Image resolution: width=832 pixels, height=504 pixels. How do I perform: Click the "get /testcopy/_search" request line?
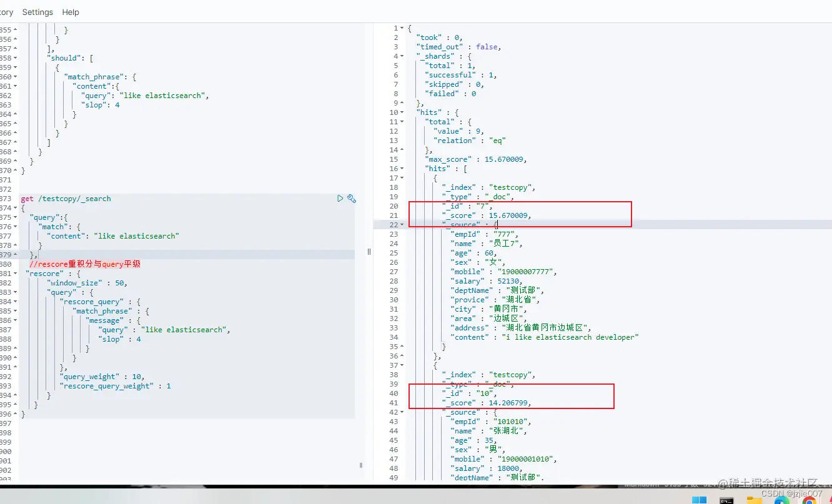[66, 199]
